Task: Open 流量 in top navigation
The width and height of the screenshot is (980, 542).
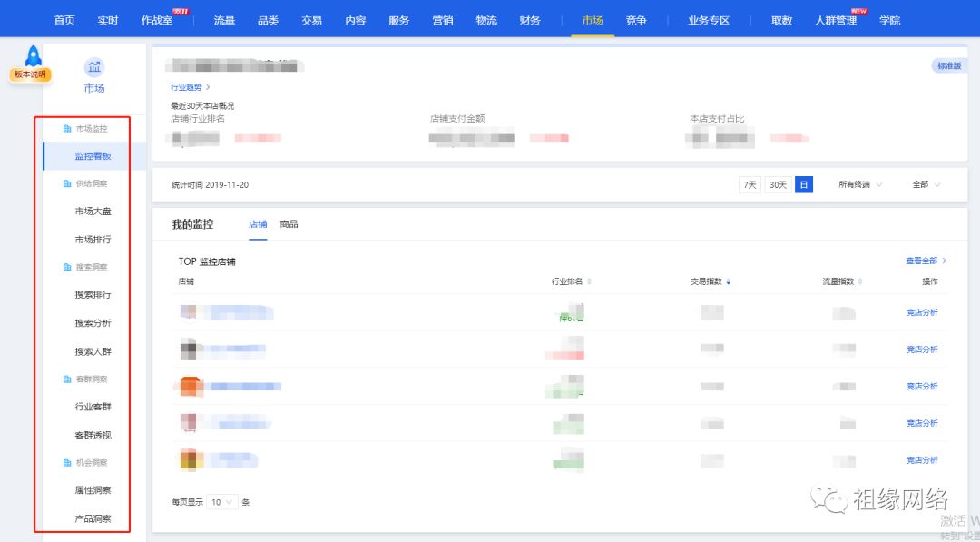Action: 224,21
